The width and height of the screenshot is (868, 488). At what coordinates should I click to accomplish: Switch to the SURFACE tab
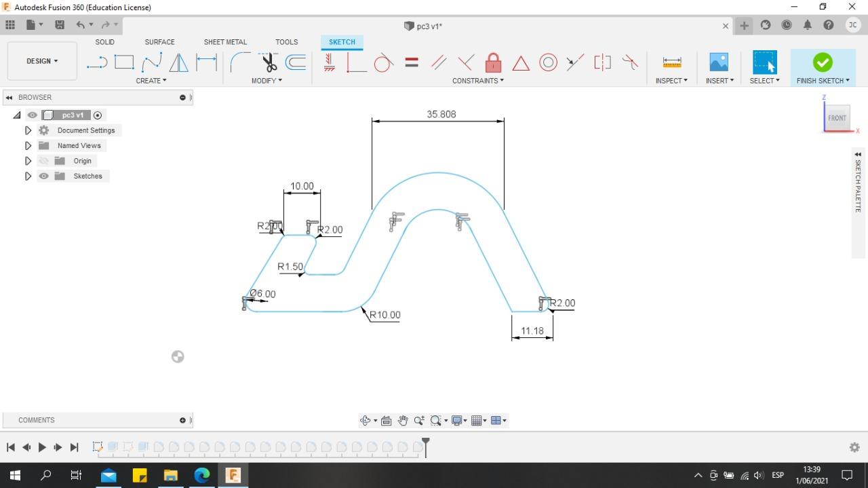click(x=159, y=42)
